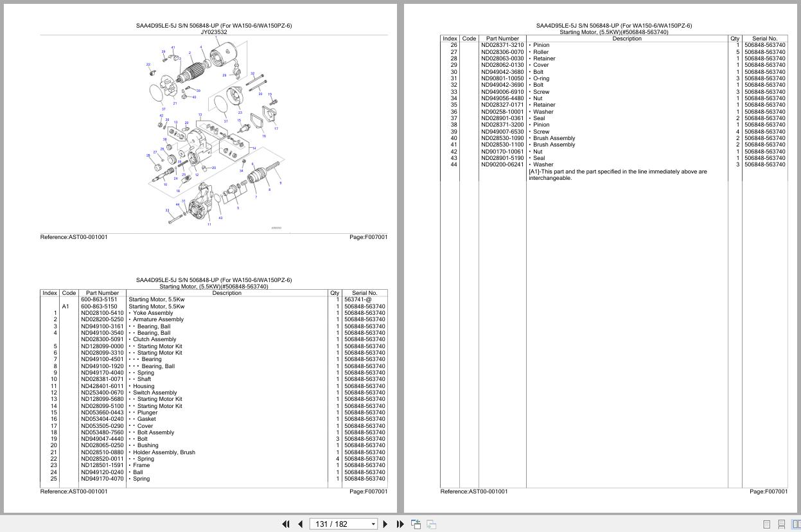The image size is (801, 532).
Task: Click part number ND028530-1100
Action: coord(502,145)
